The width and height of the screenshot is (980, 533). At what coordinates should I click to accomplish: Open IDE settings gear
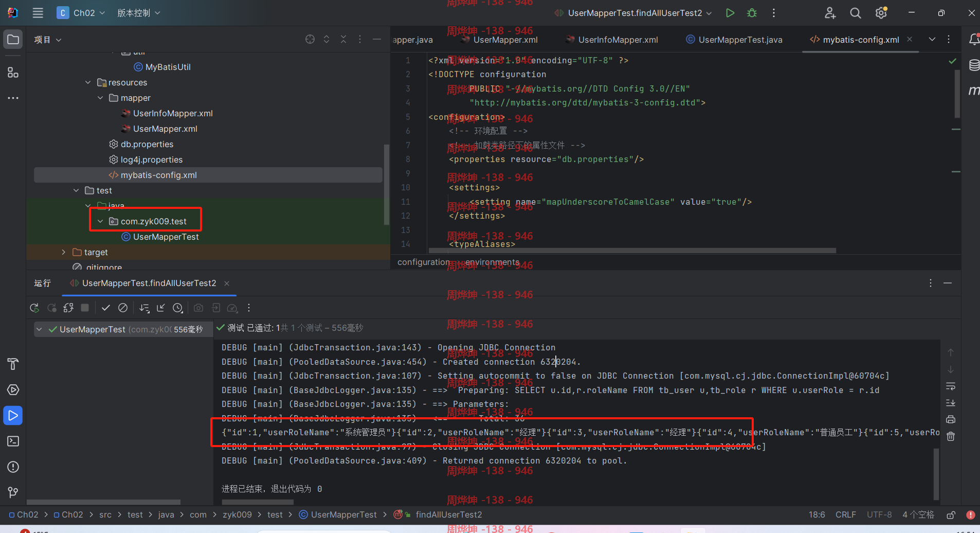pyautogui.click(x=881, y=13)
